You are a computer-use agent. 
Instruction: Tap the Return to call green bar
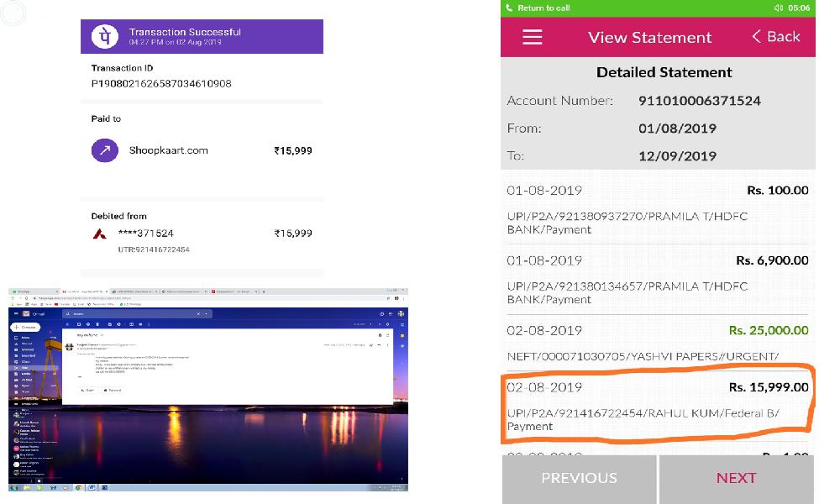[x=658, y=8]
